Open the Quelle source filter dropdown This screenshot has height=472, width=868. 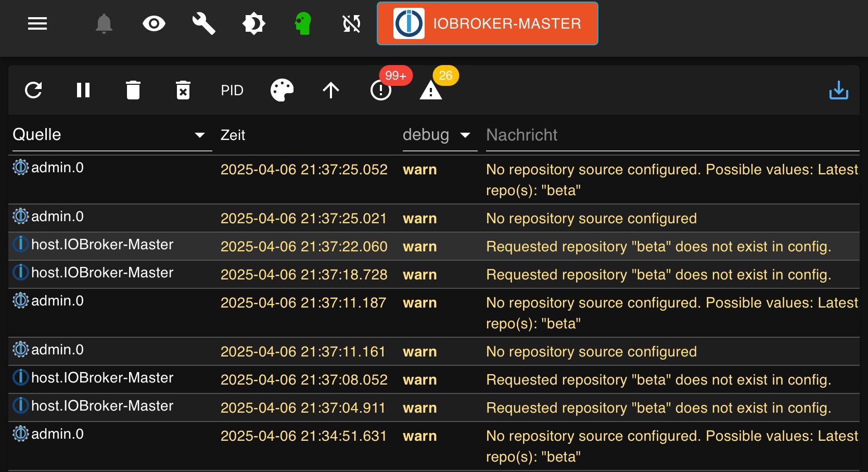click(112, 135)
